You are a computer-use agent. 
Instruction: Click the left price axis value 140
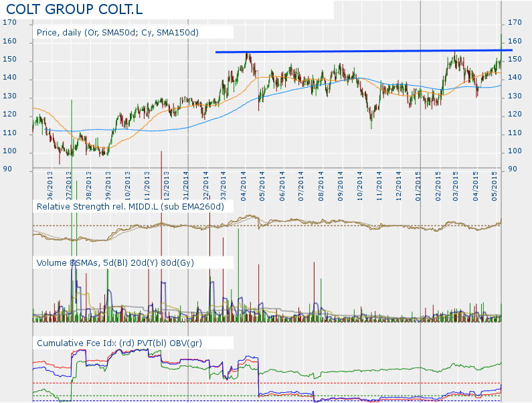coord(9,78)
